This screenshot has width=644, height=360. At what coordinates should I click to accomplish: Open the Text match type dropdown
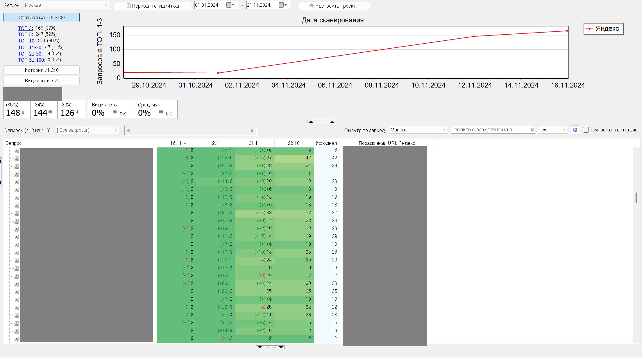[x=563, y=130]
